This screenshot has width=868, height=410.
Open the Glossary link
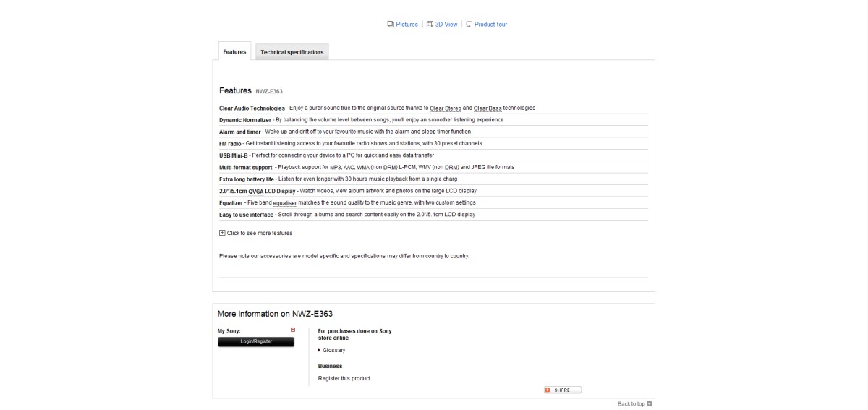pos(333,350)
